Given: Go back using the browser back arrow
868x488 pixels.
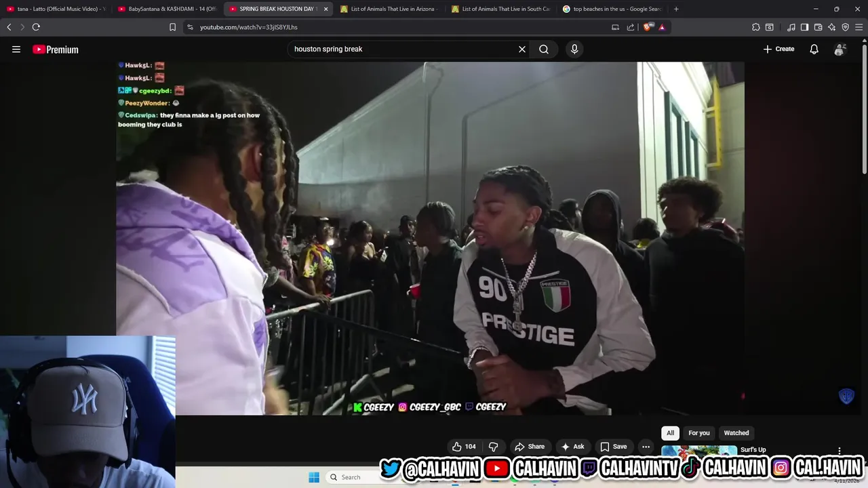Looking at the screenshot, I should tap(9, 27).
